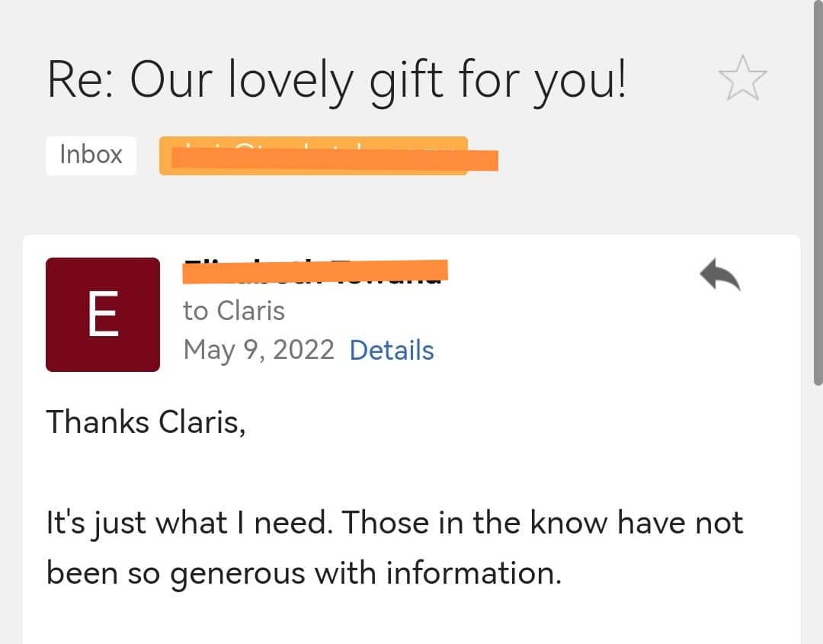Click the year '2022' in the date
This screenshot has height=644, width=823.
[303, 351]
